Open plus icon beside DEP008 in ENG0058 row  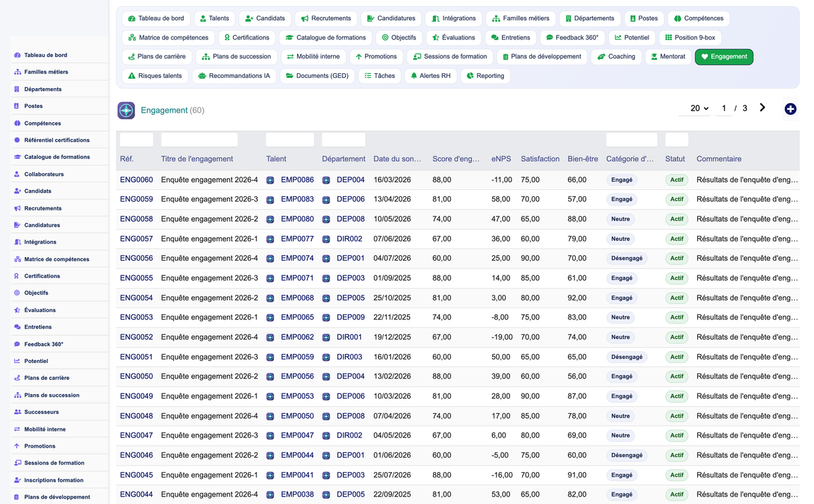pyautogui.click(x=326, y=220)
